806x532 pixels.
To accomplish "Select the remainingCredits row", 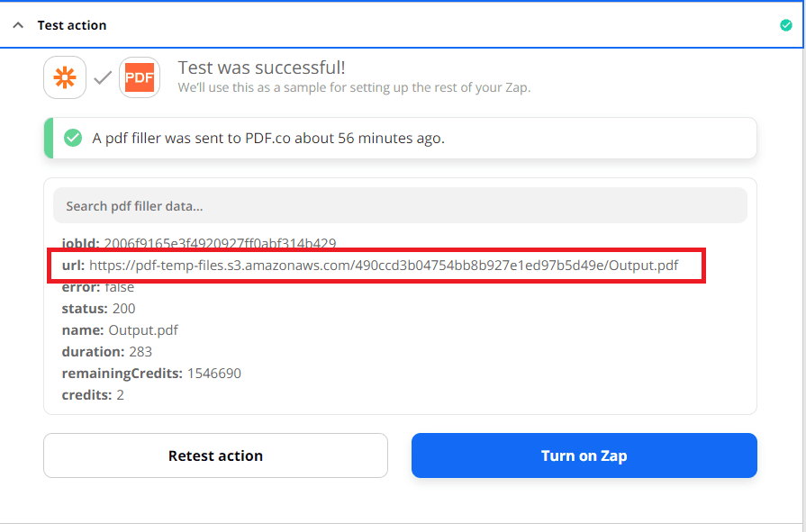I will (x=151, y=374).
